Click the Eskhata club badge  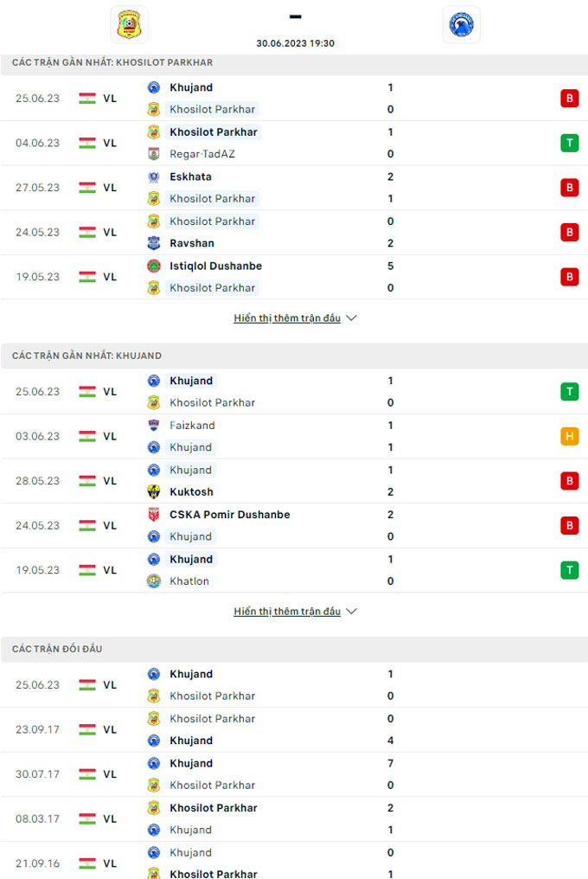pyautogui.click(x=154, y=176)
